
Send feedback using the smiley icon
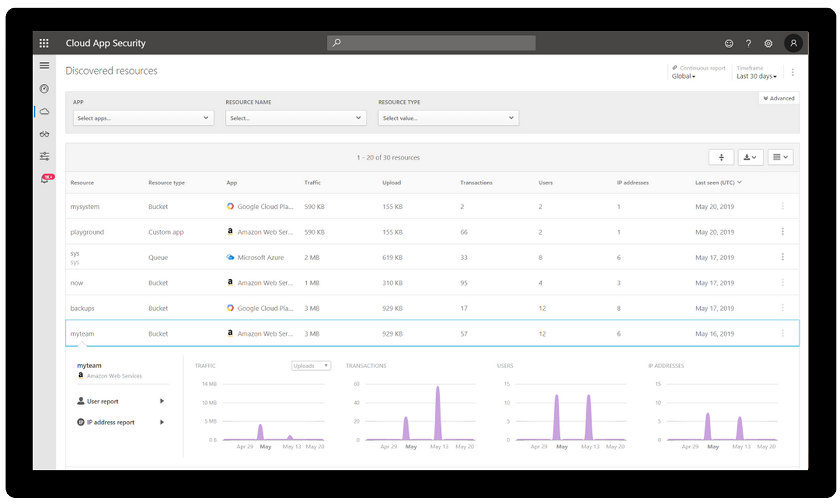(x=729, y=43)
